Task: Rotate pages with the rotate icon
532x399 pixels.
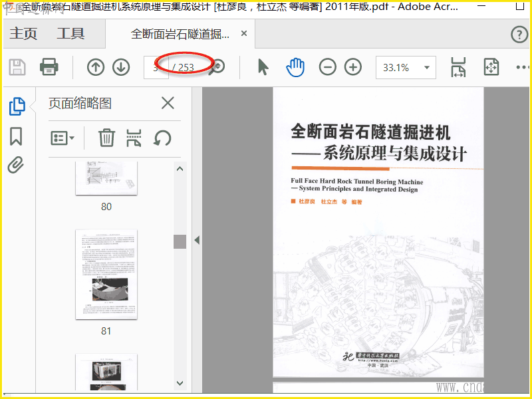Action: [x=162, y=138]
